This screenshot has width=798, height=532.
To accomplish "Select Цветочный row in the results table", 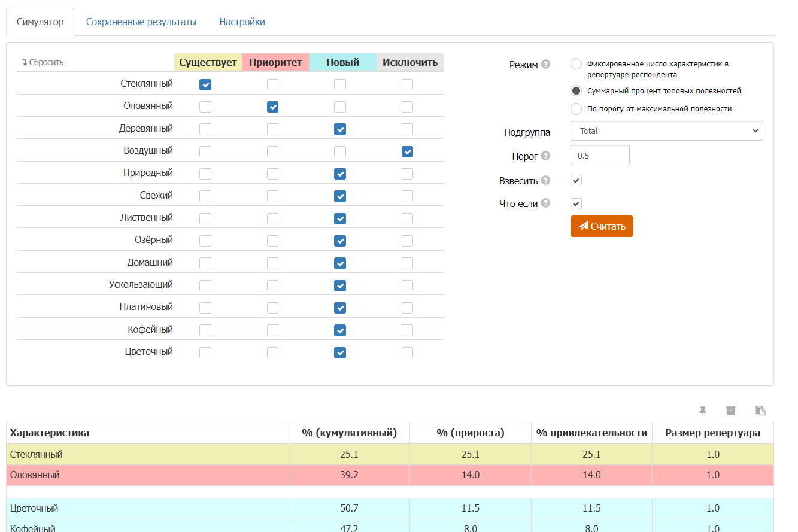I will pos(390,509).
